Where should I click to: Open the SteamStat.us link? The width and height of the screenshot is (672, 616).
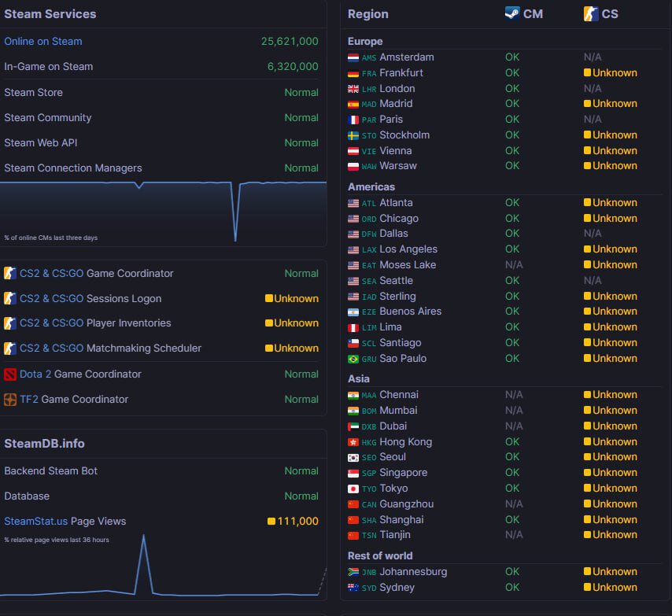[36, 522]
